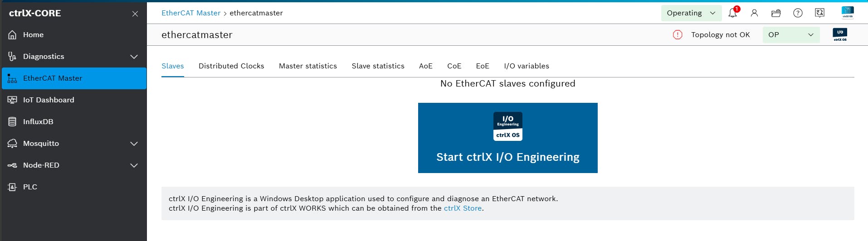The image size is (868, 241).
Task: Switch to the EoE tab
Action: pyautogui.click(x=483, y=66)
